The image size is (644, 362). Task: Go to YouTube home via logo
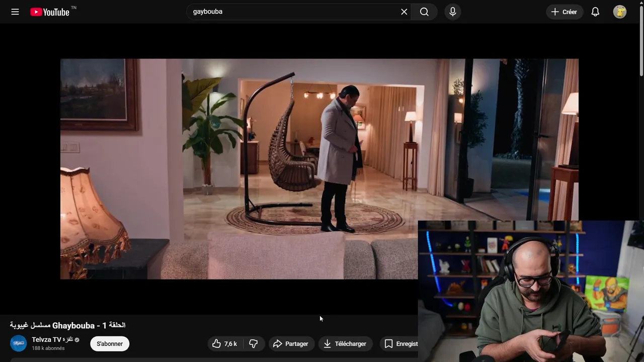click(x=50, y=12)
